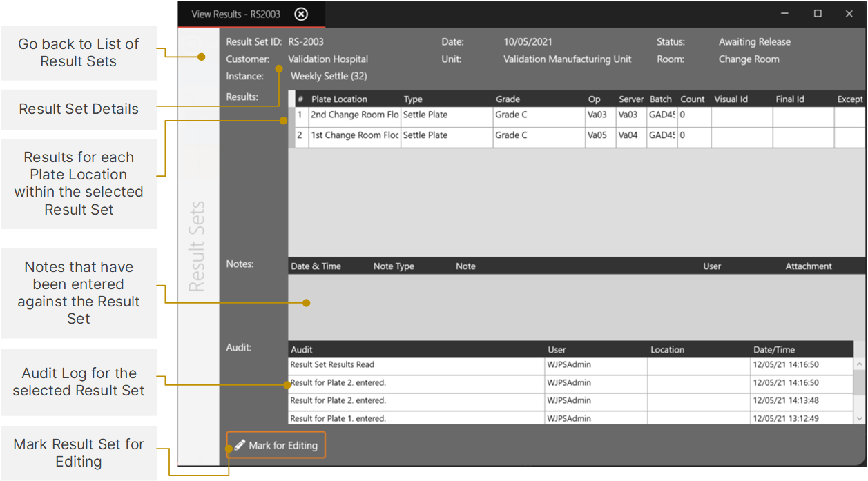This screenshot has height=481, width=868.
Task: Maximize the View Results window
Action: 818,14
